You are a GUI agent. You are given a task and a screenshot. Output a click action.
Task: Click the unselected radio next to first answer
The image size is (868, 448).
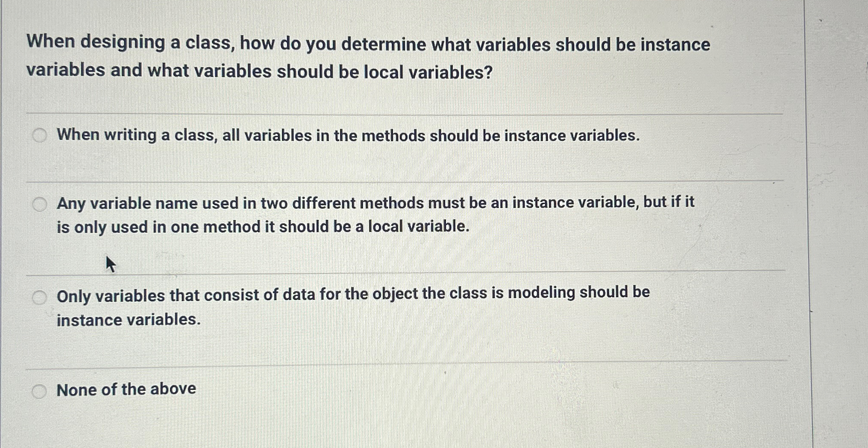pos(40,135)
